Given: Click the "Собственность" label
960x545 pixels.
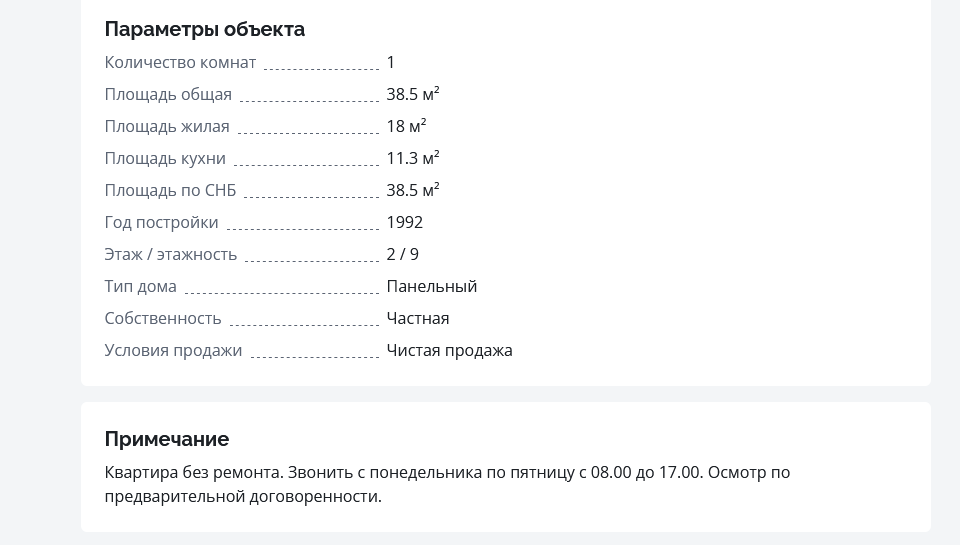Looking at the screenshot, I should [163, 318].
